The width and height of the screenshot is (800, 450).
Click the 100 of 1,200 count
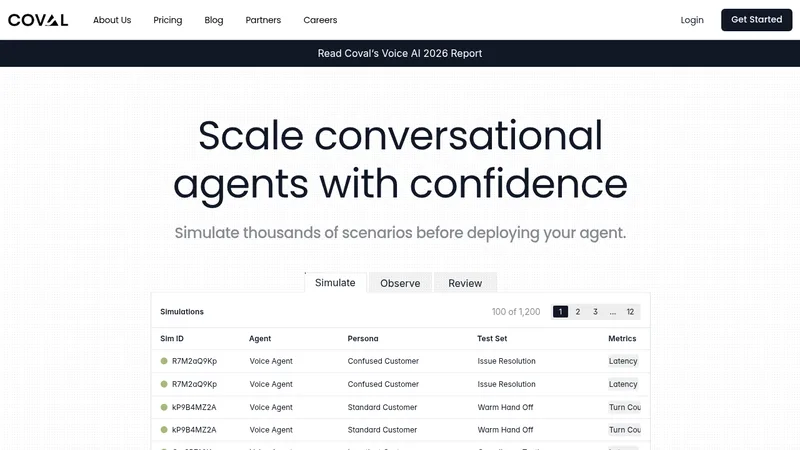[516, 312]
